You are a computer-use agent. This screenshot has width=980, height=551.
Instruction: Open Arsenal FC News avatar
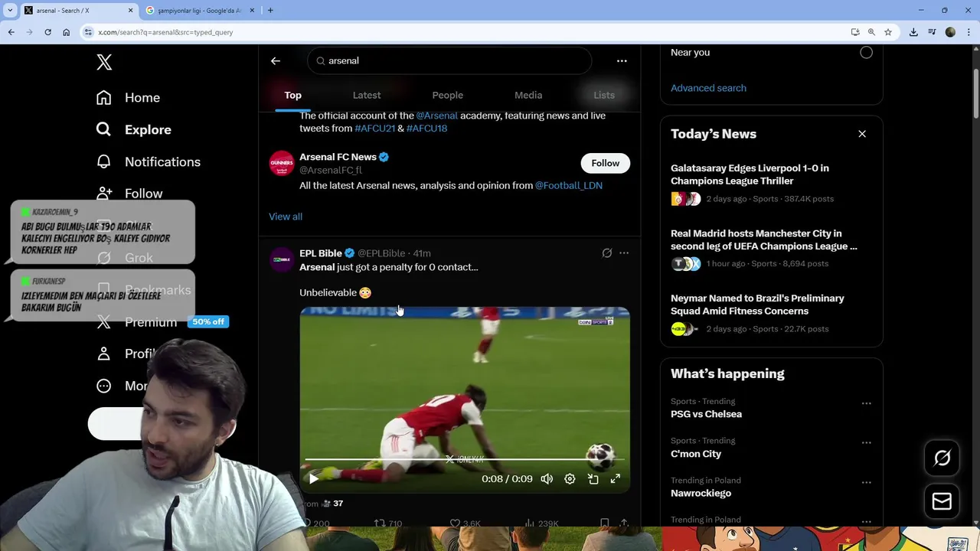[282, 163]
